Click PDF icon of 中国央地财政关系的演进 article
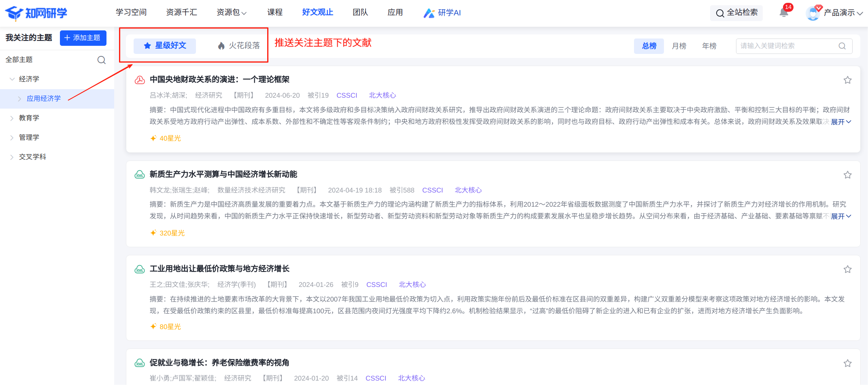This screenshot has width=868, height=385. point(140,80)
